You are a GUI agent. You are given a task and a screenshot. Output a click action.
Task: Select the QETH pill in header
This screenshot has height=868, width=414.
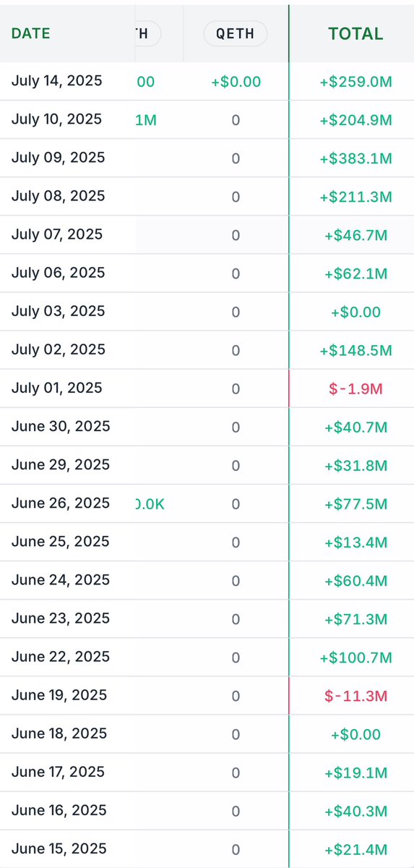(236, 33)
